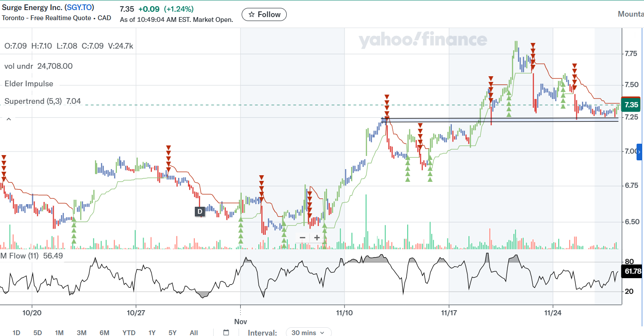The width and height of the screenshot is (644, 336).
Task: Switch to the YTD range view
Action: click(129, 332)
